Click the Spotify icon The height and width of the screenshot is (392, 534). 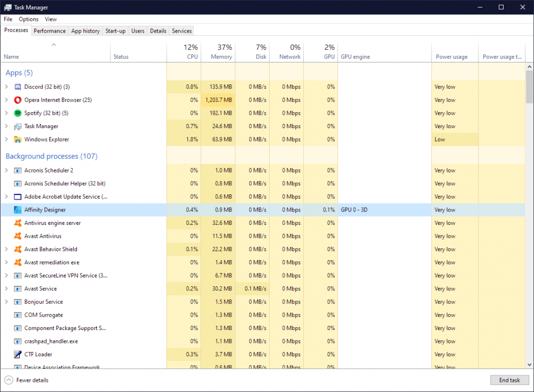point(18,113)
